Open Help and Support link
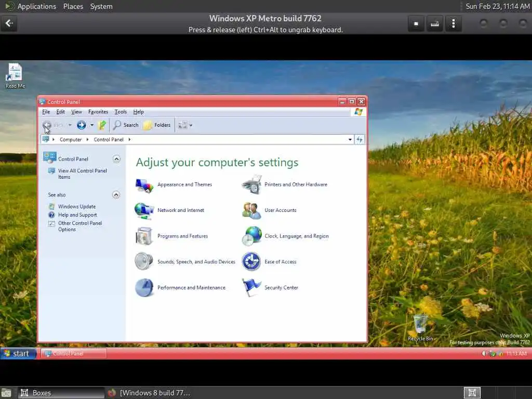Screen dimensions: 532x399 click(77, 215)
